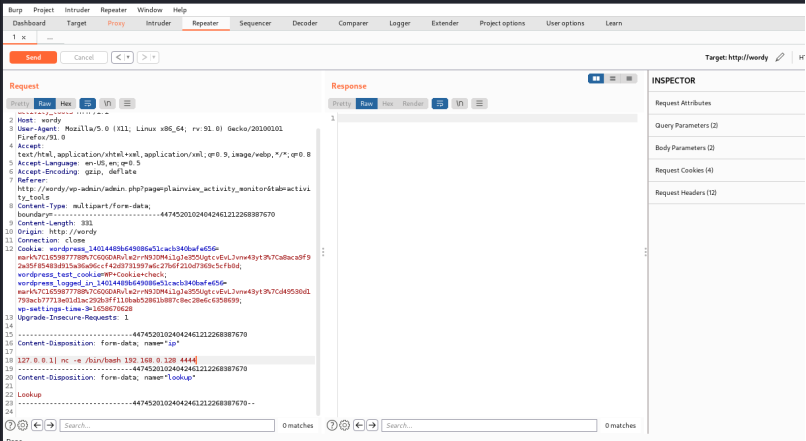Image resolution: width=806 pixels, height=441 pixels.
Task: Jump to previous match in Response search
Action: [x=359, y=425]
